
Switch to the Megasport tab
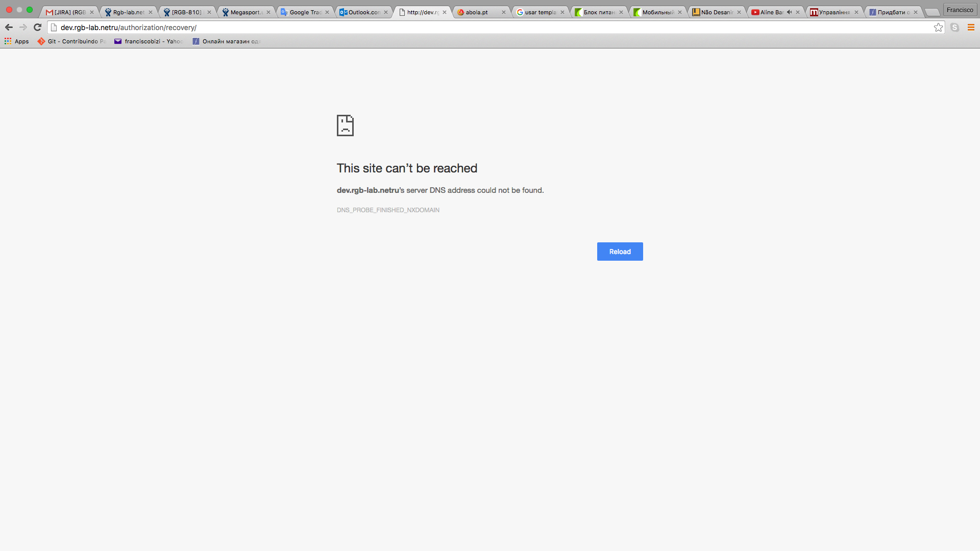245,12
